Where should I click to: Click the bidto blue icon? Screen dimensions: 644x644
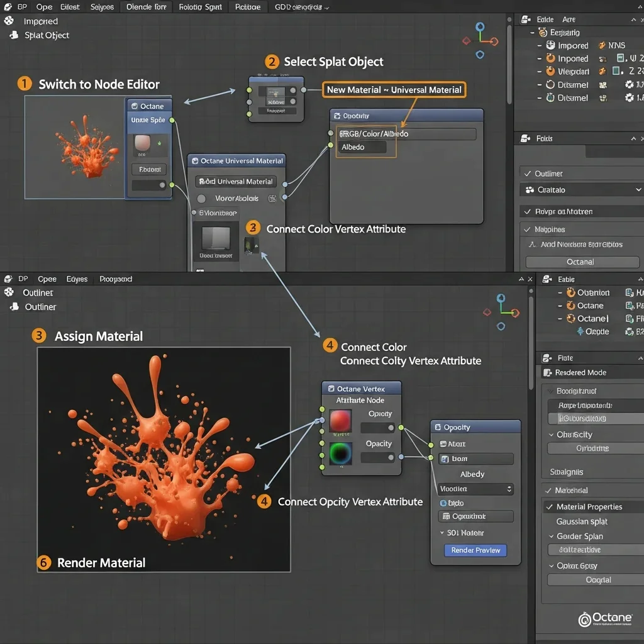tap(443, 502)
